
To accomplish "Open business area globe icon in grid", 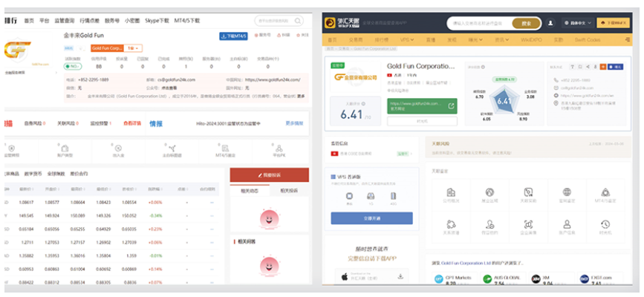I will pyautogui.click(x=489, y=192).
